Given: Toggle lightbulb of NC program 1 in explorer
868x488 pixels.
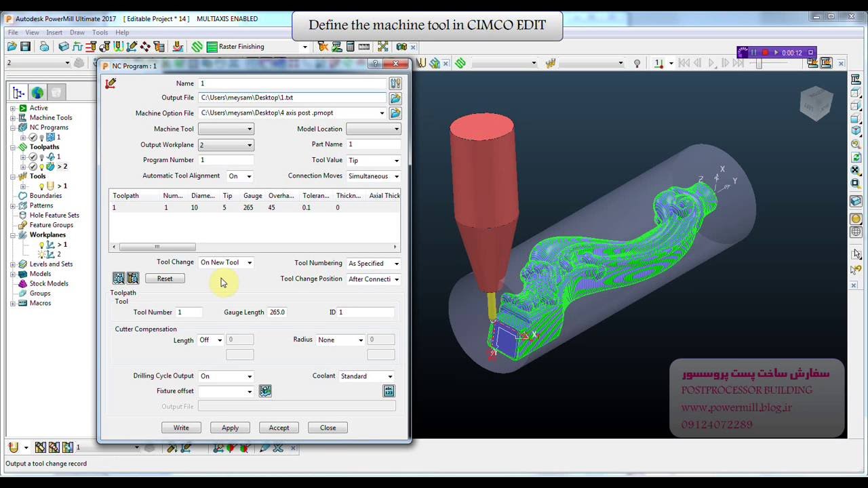Looking at the screenshot, I should coord(41,138).
